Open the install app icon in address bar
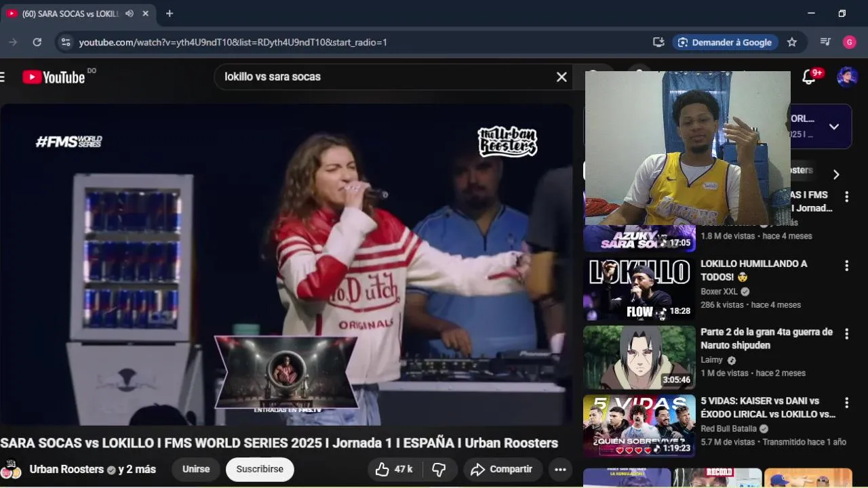The height and width of the screenshot is (488, 868). pos(658,42)
